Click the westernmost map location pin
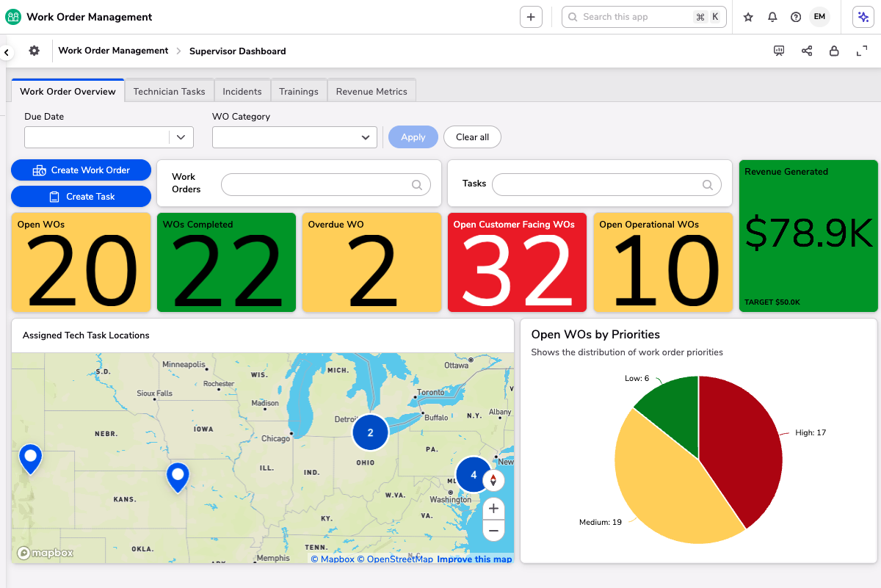 click(30, 459)
